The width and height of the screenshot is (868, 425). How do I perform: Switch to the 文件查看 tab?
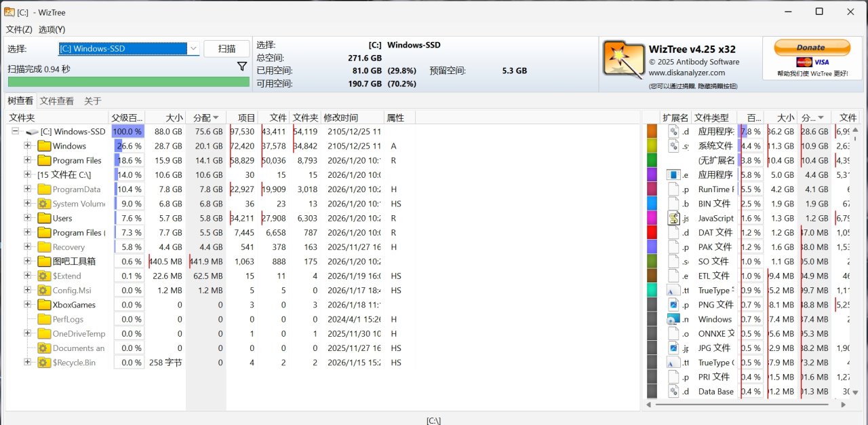(x=57, y=100)
